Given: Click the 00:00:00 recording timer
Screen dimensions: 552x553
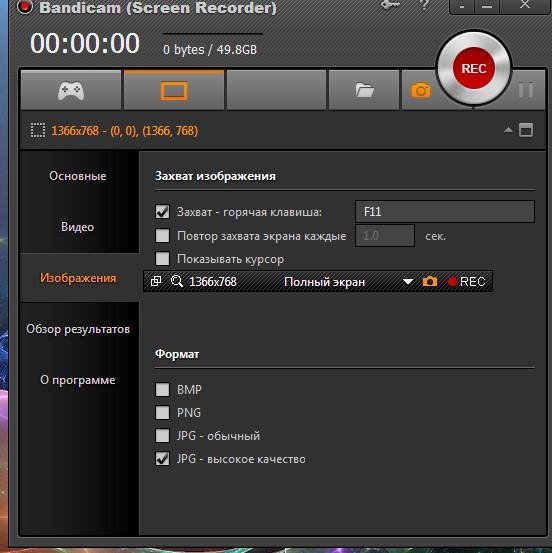Looking at the screenshot, I should (85, 43).
